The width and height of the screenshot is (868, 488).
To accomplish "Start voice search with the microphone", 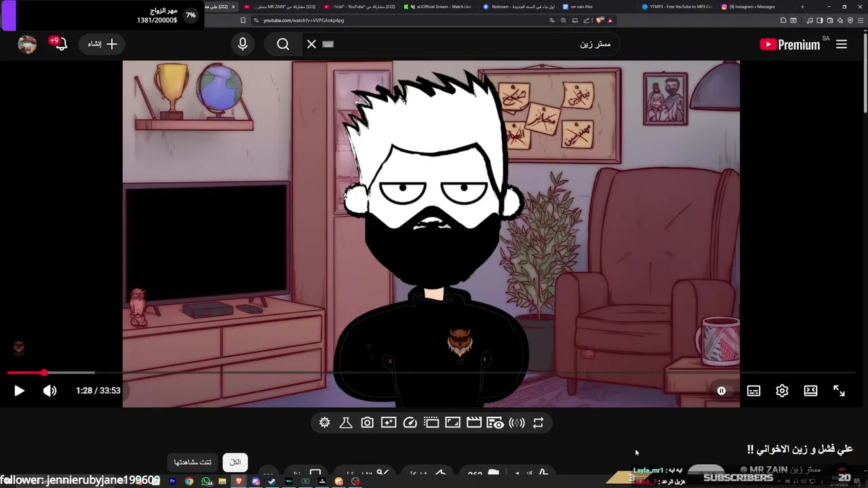I will point(243,44).
